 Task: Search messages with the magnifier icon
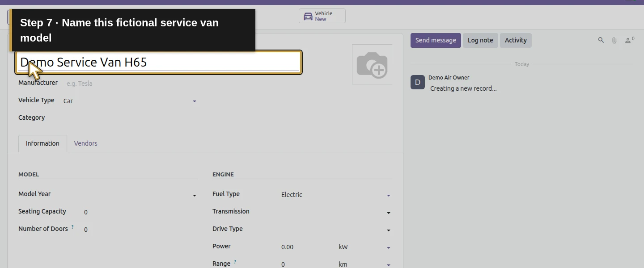click(x=601, y=40)
